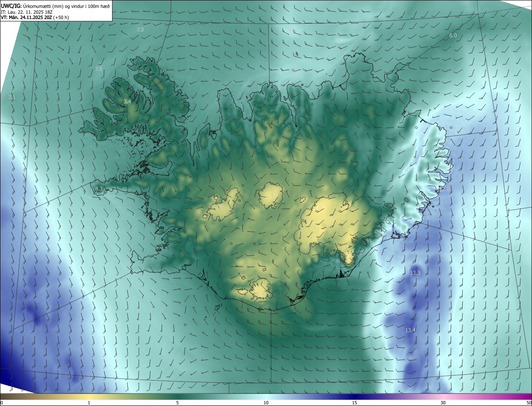
Task: Click the "3.4" value over the Westfjords
Action: click(128, 101)
